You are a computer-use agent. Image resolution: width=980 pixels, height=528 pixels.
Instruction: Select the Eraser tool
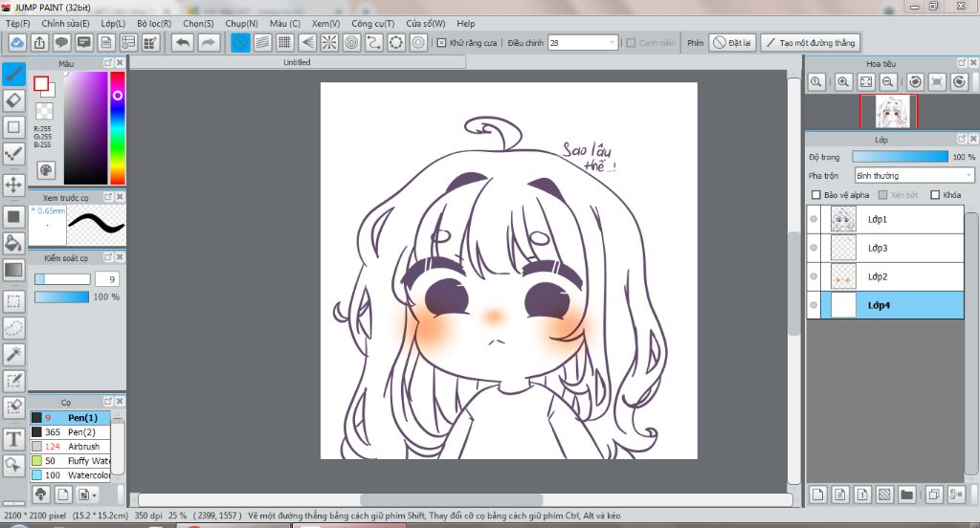(13, 100)
